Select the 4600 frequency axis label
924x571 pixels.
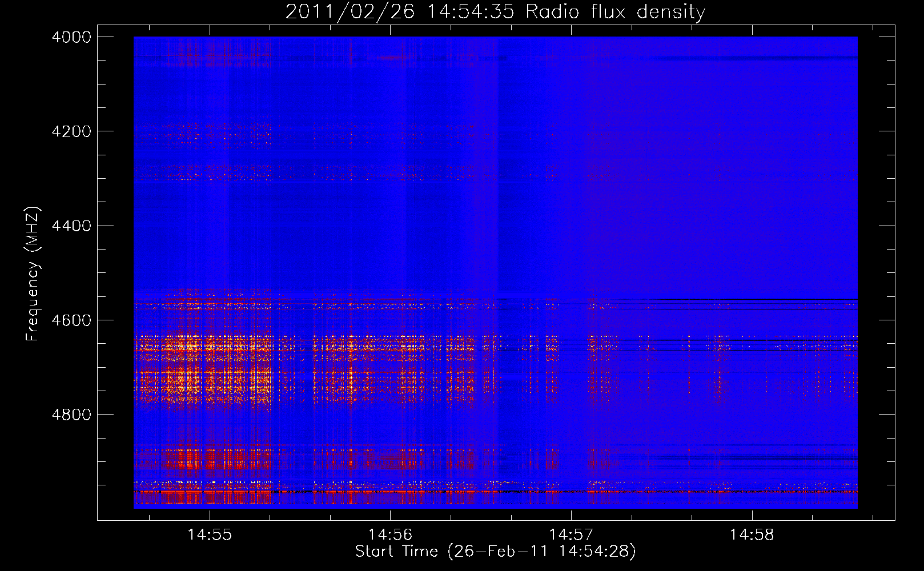(71, 320)
